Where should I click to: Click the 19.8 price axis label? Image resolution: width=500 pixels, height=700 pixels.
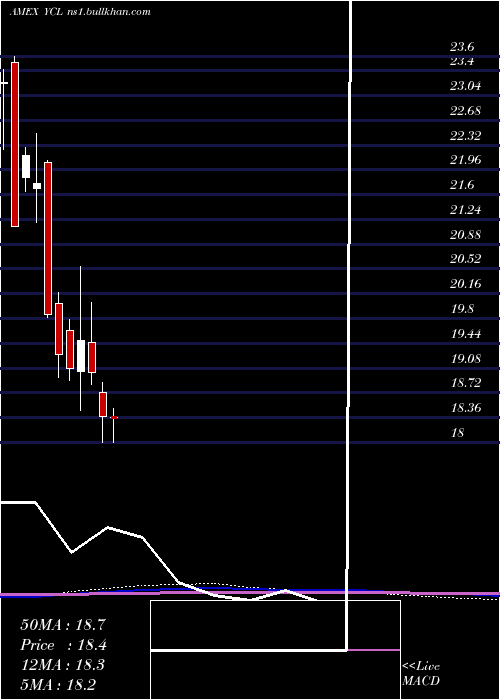[x=462, y=308]
